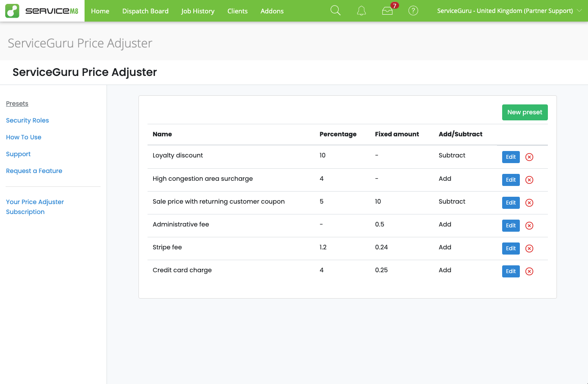The height and width of the screenshot is (384, 588).
Task: Open Security Roles in the sidebar
Action: point(27,120)
